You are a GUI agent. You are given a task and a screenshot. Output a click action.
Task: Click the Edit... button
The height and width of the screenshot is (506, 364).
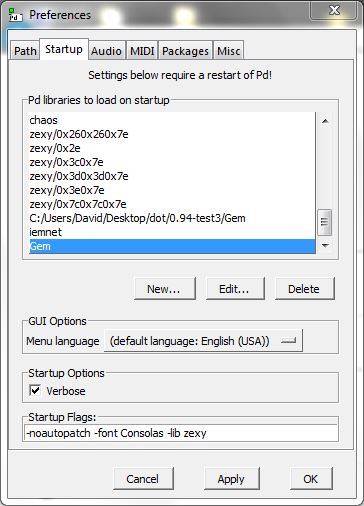tap(235, 289)
